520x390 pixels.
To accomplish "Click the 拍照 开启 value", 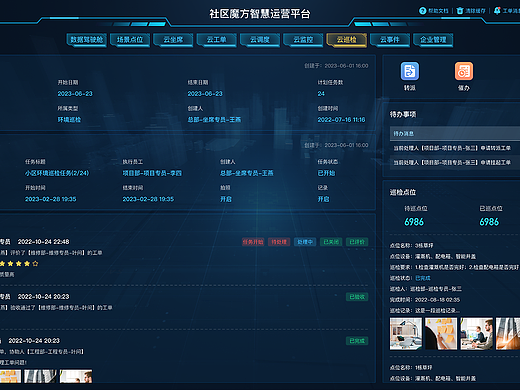I will [x=226, y=199].
